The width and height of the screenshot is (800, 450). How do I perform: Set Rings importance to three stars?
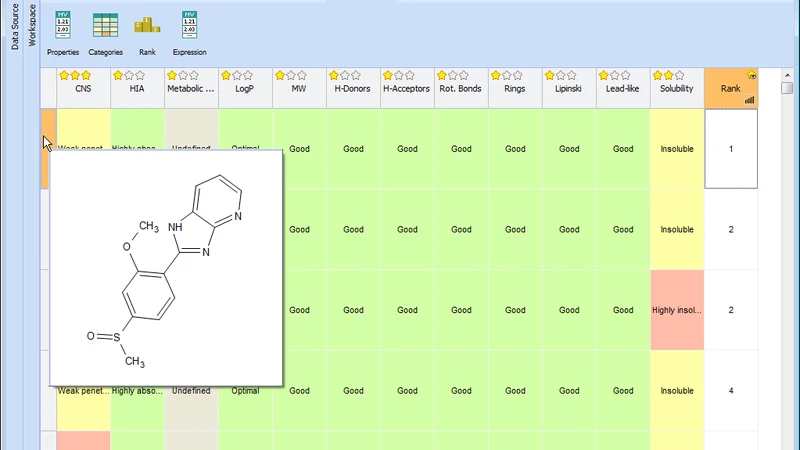coord(517,76)
